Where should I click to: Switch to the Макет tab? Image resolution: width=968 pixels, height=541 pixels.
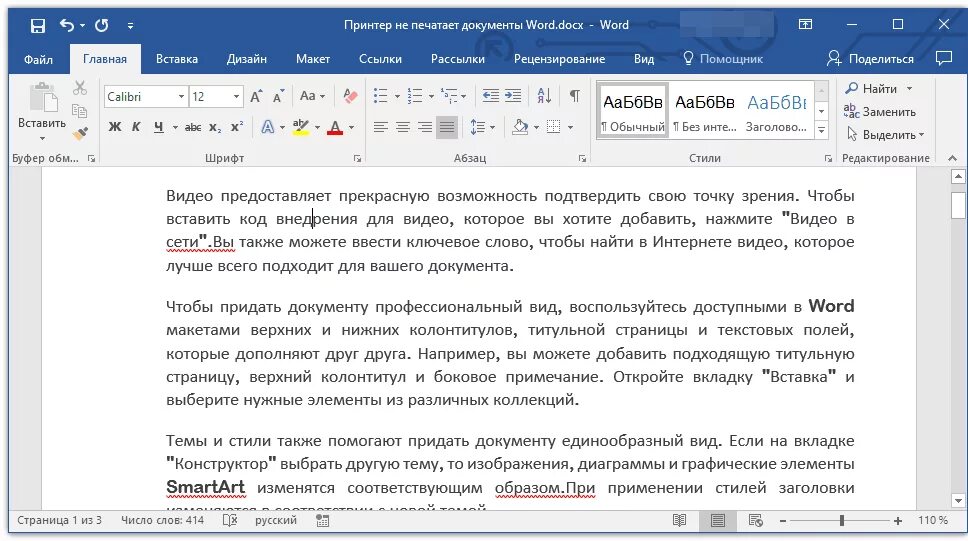point(312,59)
